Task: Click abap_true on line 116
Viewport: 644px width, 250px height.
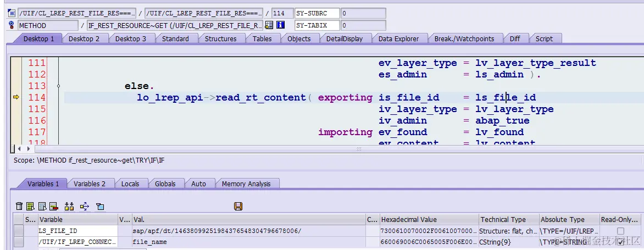Action: pos(502,121)
